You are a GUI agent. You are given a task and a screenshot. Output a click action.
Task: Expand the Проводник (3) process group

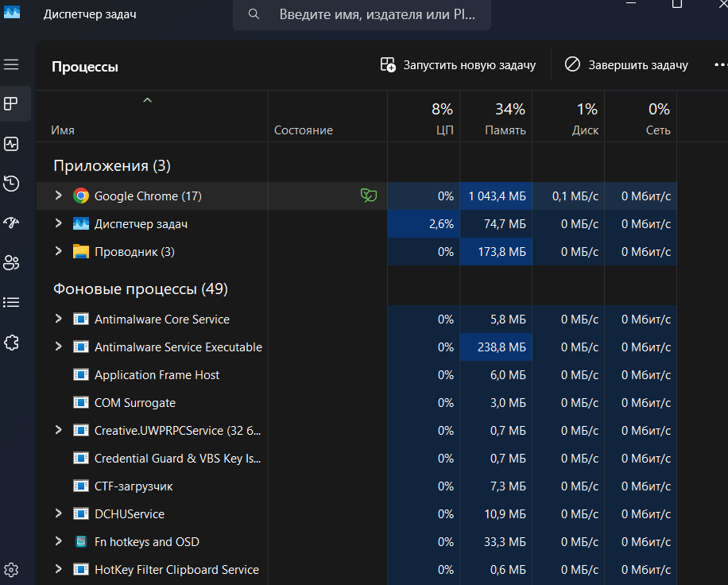click(59, 251)
